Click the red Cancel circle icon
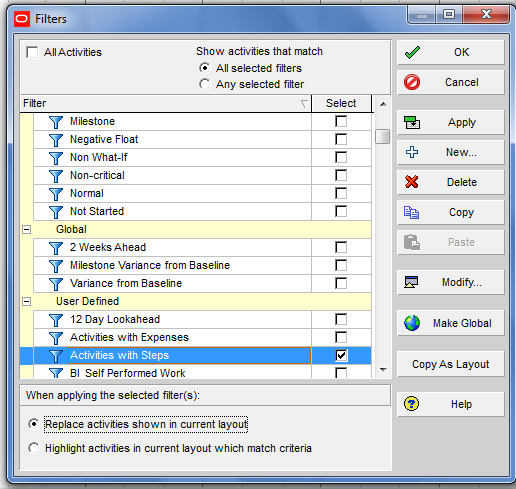This screenshot has height=489, width=516. (x=412, y=82)
